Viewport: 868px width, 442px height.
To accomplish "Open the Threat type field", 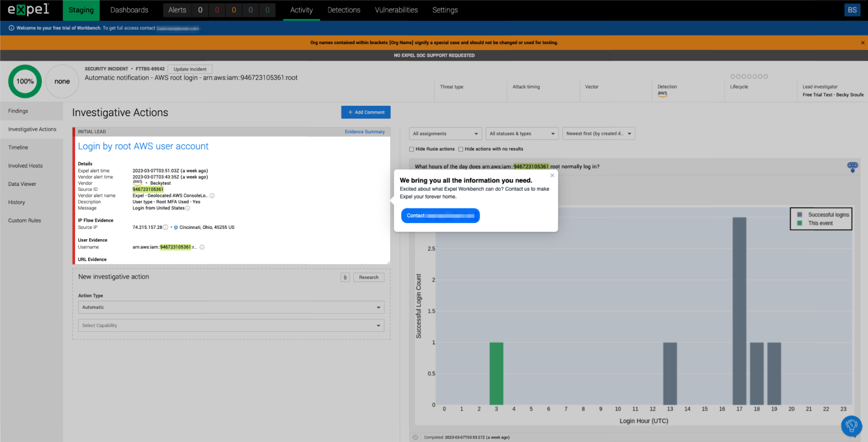I will (x=470, y=91).
